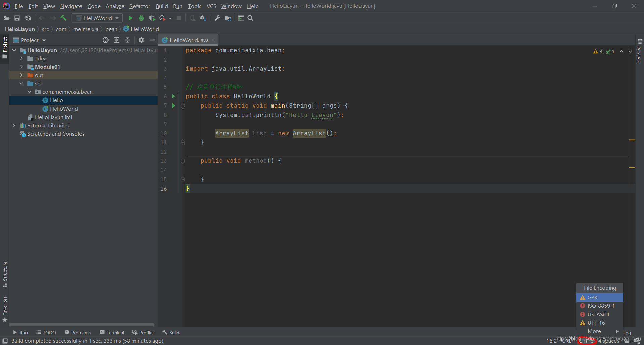This screenshot has height=345, width=644.
Task: Click Search Everywhere magnifier icon
Action: pos(250,18)
